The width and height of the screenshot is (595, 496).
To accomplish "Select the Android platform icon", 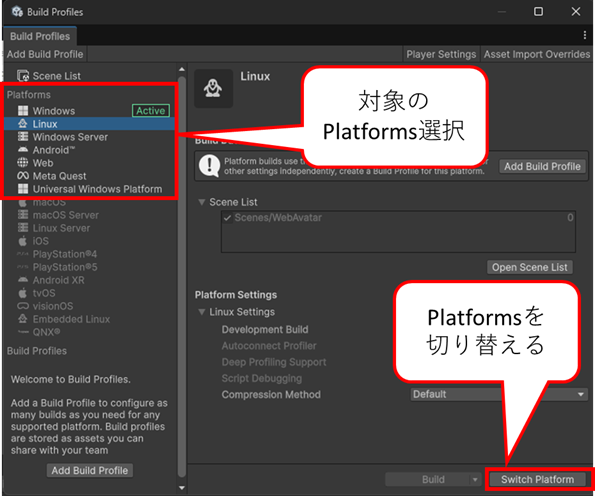I will tap(23, 150).
